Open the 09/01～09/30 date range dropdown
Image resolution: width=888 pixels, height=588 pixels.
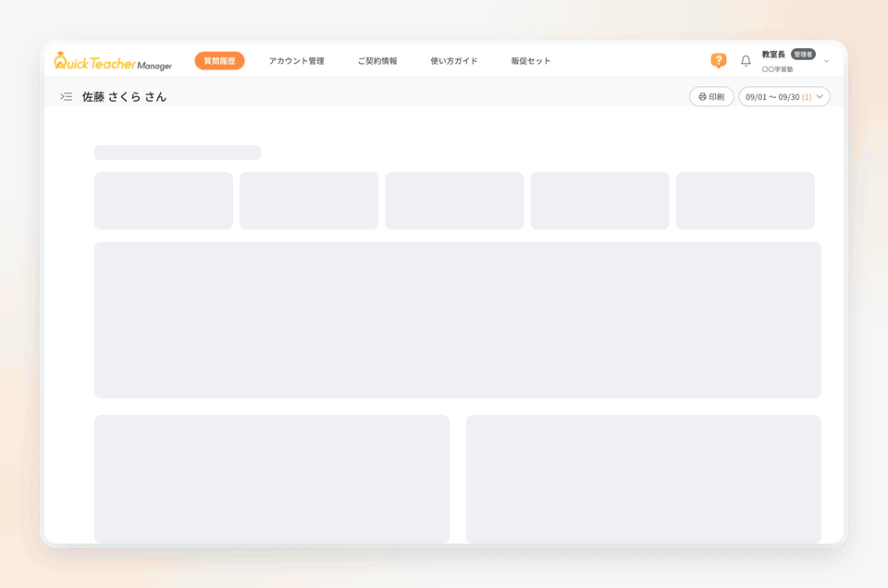coord(784,97)
